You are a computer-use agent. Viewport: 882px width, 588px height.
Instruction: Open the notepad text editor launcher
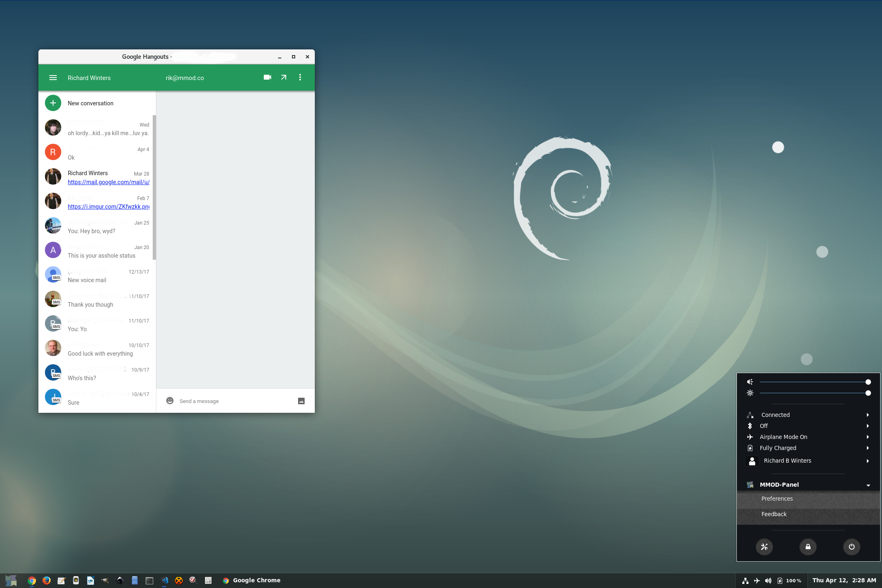(61, 580)
